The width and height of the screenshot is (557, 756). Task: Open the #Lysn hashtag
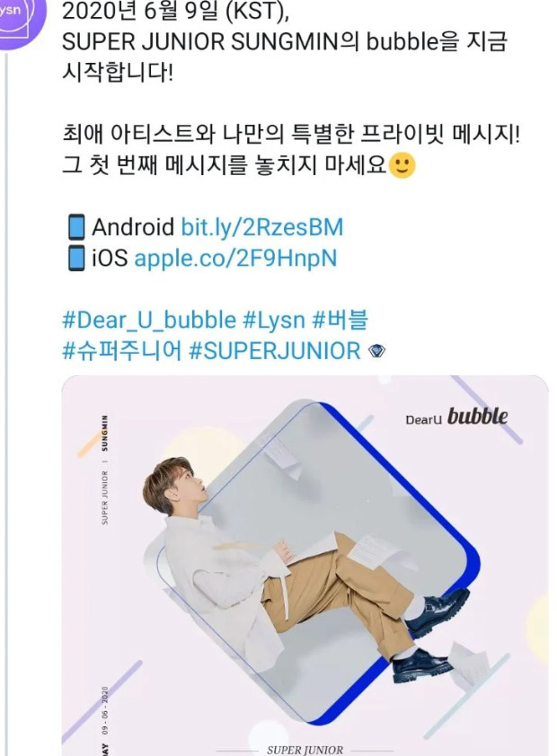point(273,321)
